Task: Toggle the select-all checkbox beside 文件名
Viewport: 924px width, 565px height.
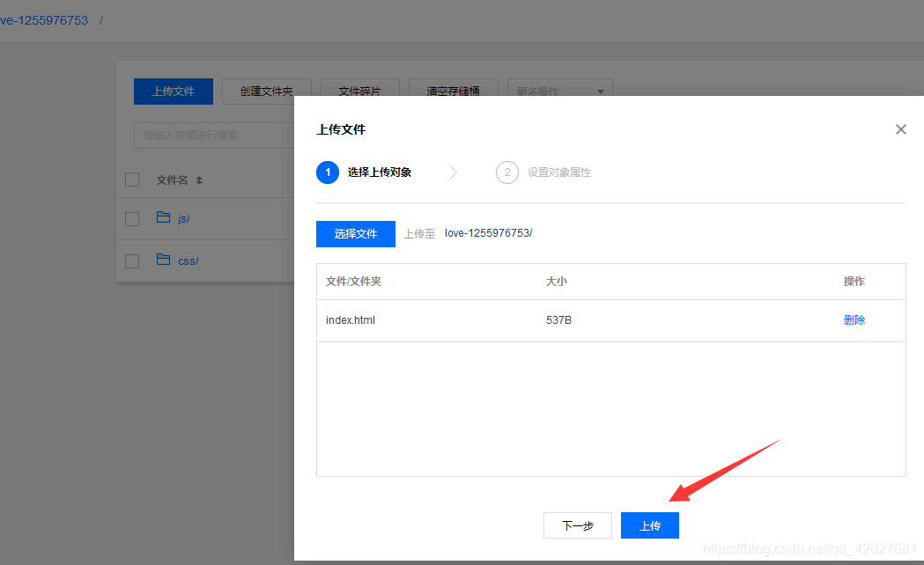Action: [x=132, y=180]
